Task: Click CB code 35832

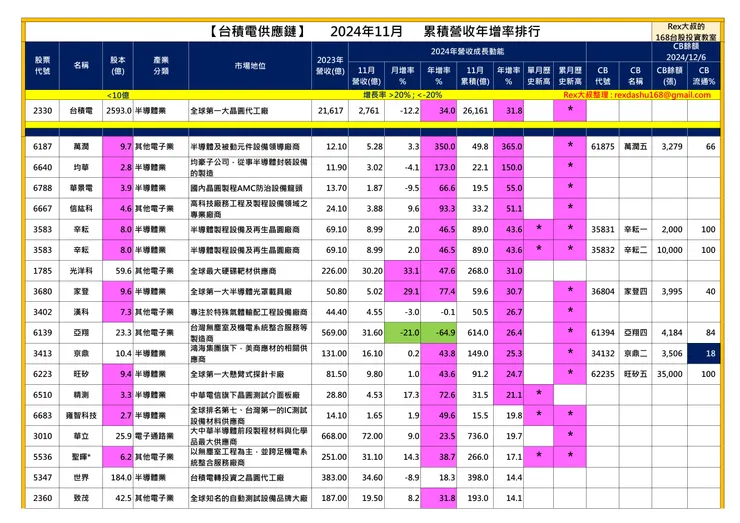Action: [603, 250]
